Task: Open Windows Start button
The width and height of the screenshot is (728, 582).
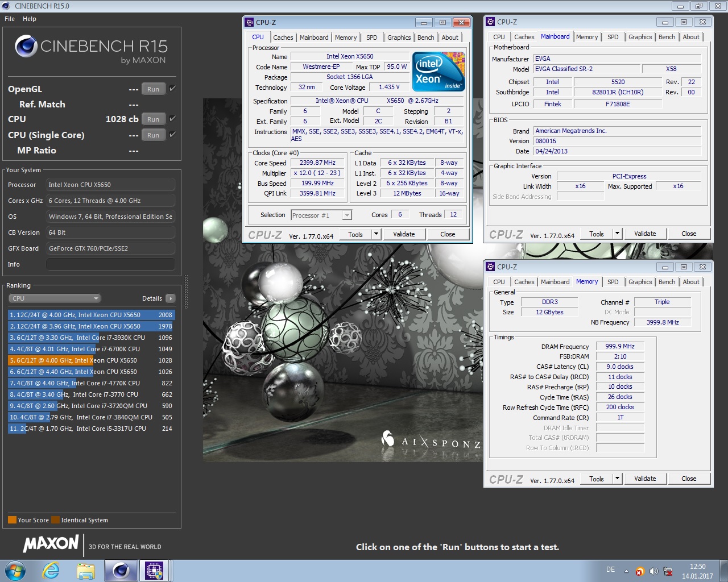Action: (x=15, y=571)
